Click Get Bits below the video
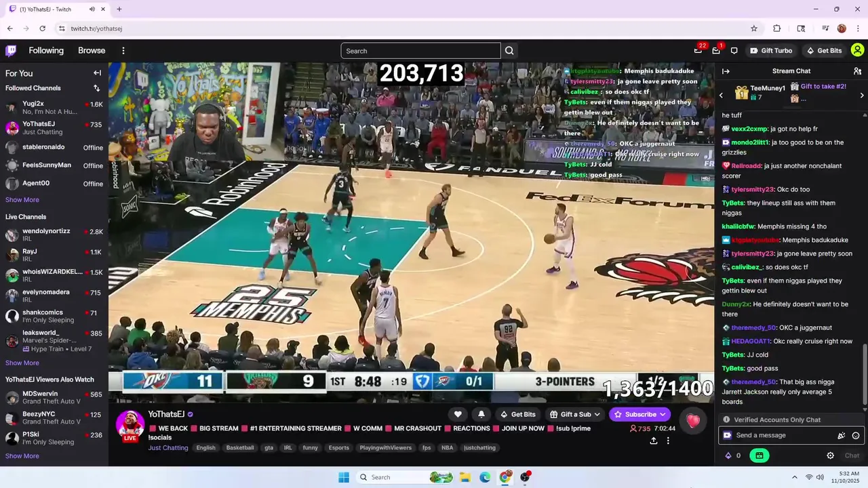The image size is (868, 488). (517, 414)
